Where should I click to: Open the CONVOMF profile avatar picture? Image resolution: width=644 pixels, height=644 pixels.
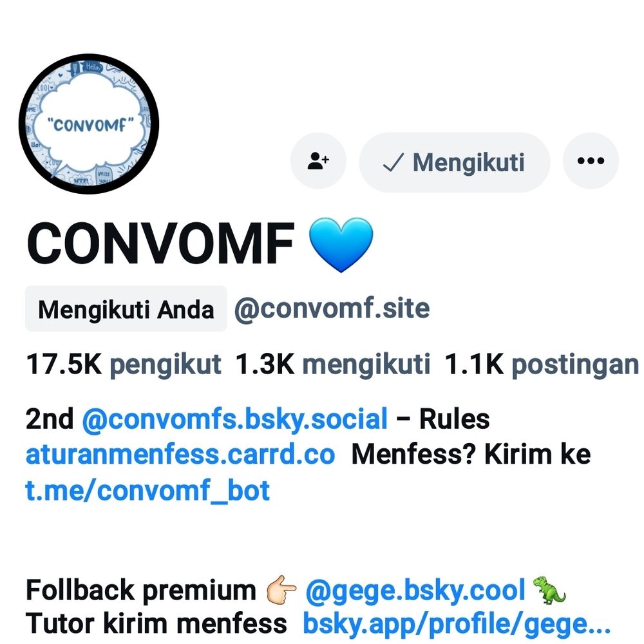(89, 124)
